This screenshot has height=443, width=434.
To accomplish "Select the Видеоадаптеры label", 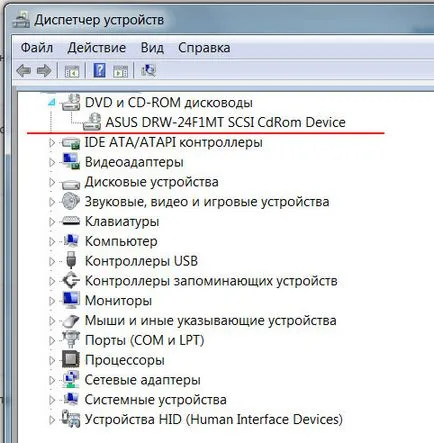I will pyautogui.click(x=134, y=162).
